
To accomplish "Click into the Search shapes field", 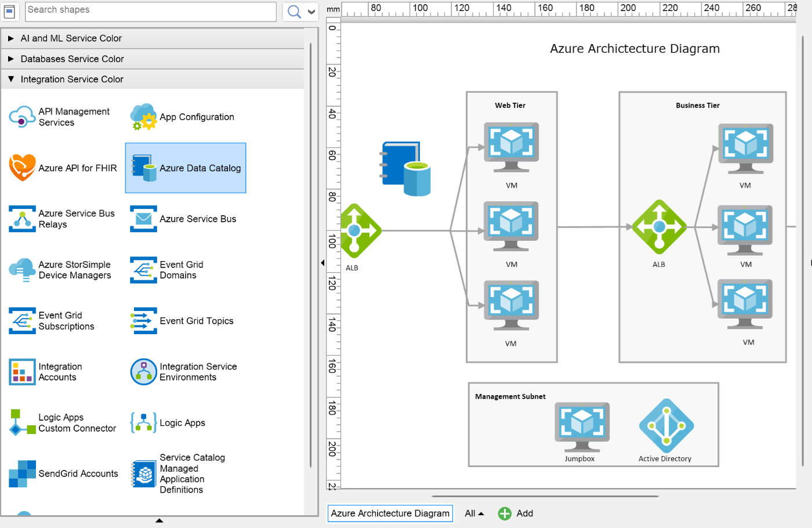I will point(151,11).
